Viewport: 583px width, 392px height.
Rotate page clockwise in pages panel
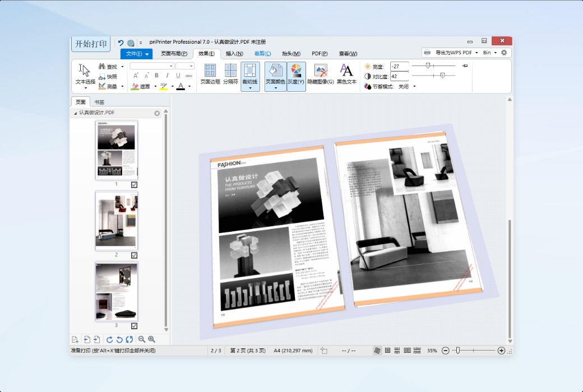(x=109, y=339)
